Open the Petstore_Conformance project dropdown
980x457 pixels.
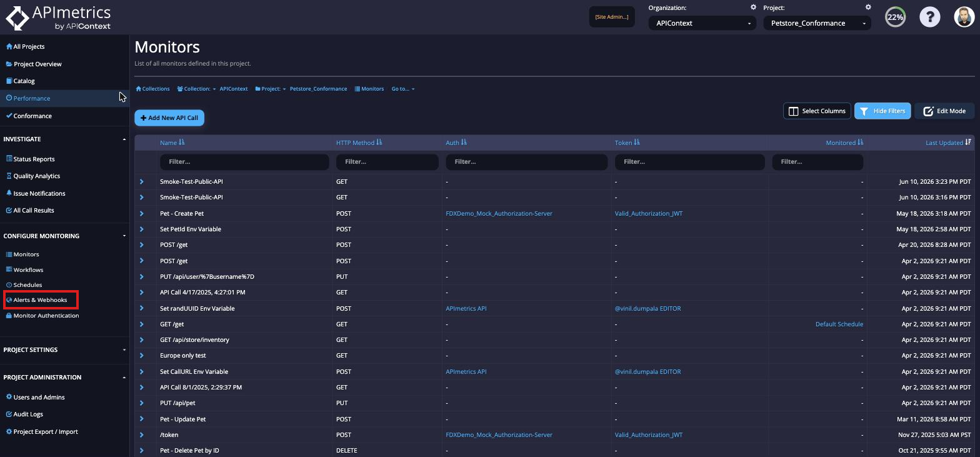(x=817, y=23)
